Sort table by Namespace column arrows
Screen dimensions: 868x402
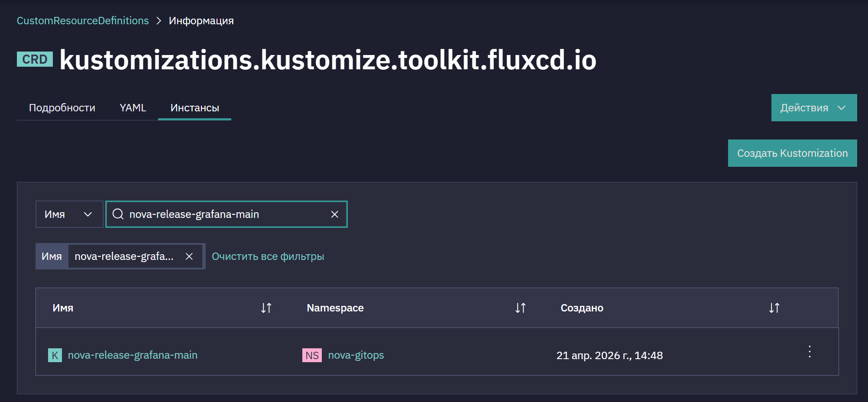pyautogui.click(x=520, y=308)
